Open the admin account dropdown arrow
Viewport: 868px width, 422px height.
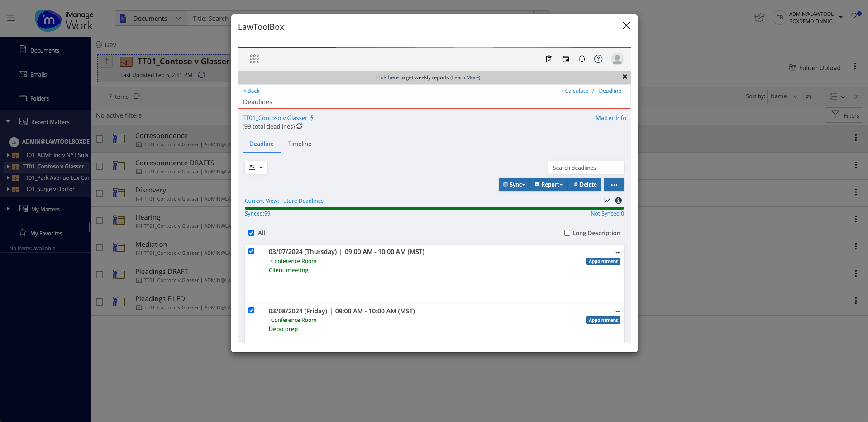click(841, 18)
